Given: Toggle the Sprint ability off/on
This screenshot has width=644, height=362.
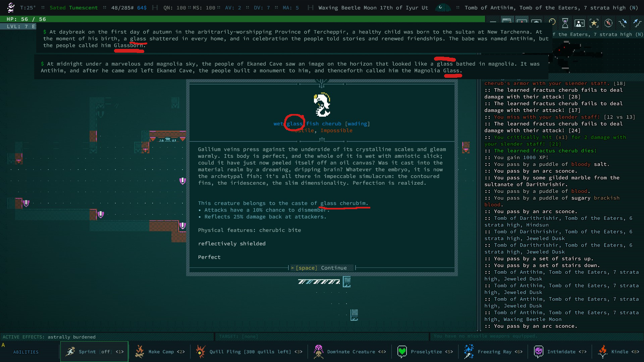Looking at the screenshot, I should point(94,352).
